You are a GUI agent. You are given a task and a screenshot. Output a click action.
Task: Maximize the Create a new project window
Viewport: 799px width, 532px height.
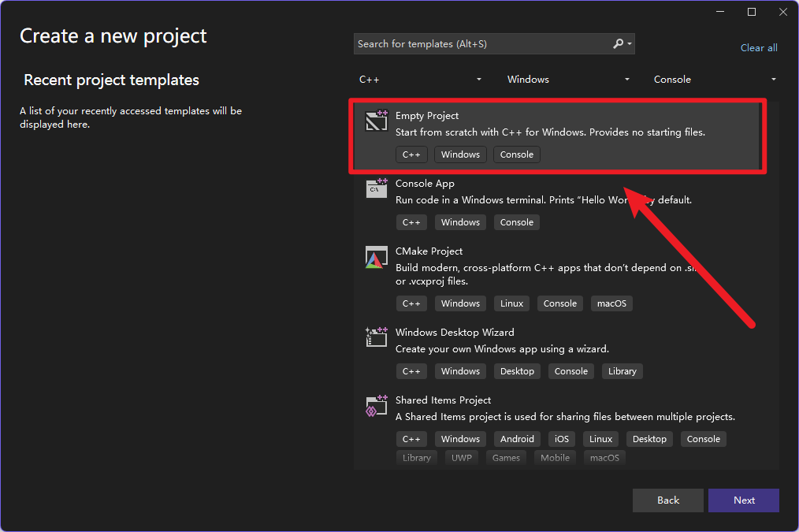[x=752, y=12]
